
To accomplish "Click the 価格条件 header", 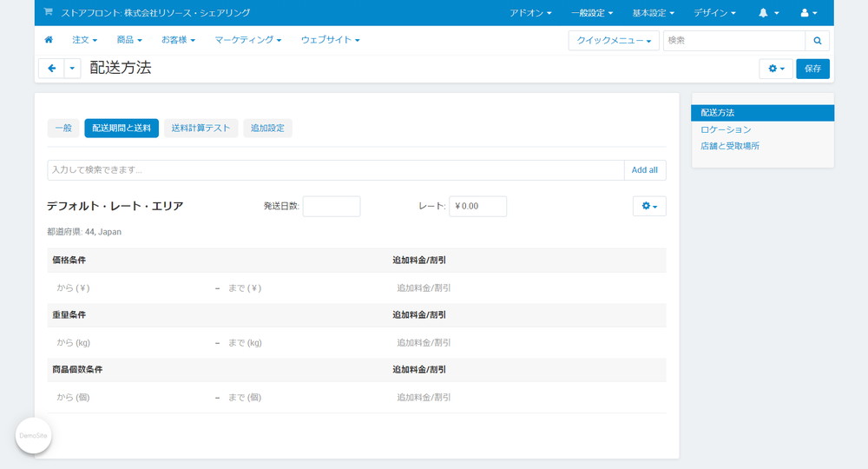I will (x=69, y=261).
